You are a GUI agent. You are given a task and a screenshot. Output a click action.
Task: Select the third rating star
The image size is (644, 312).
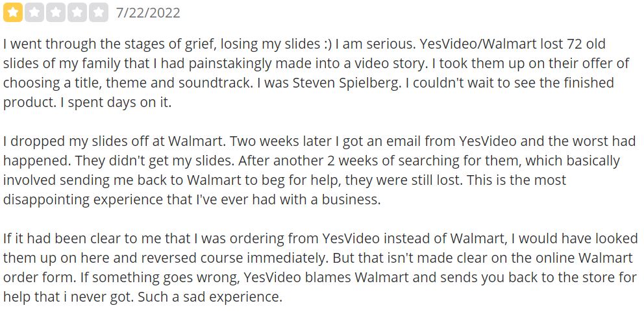(56, 12)
